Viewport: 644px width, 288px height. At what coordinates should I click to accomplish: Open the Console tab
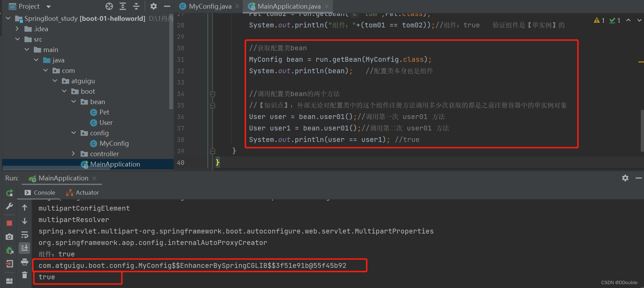(x=40, y=193)
